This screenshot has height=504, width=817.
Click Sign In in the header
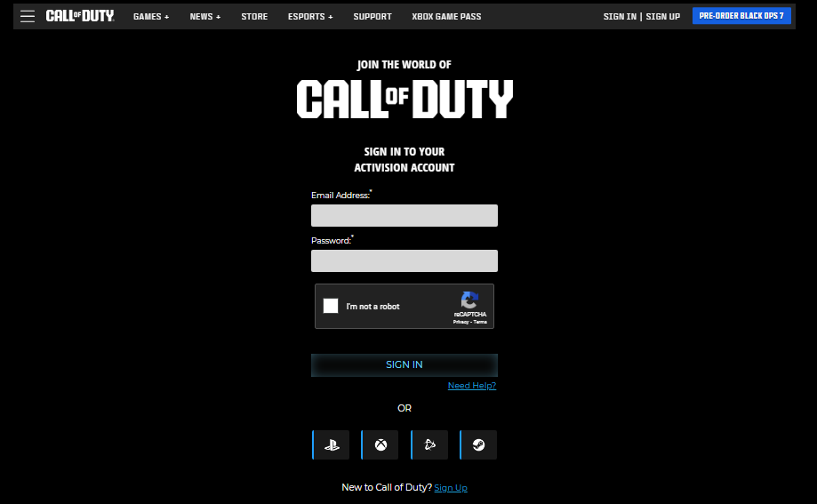click(x=620, y=17)
